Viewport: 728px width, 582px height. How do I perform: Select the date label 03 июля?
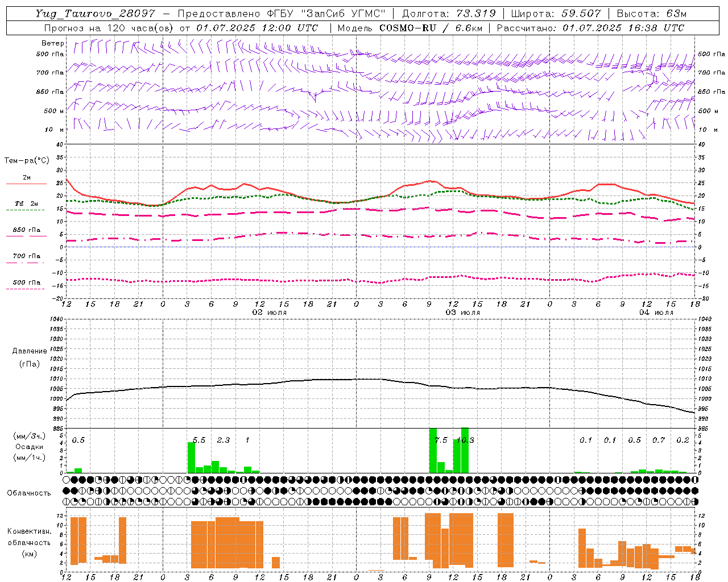point(463,313)
